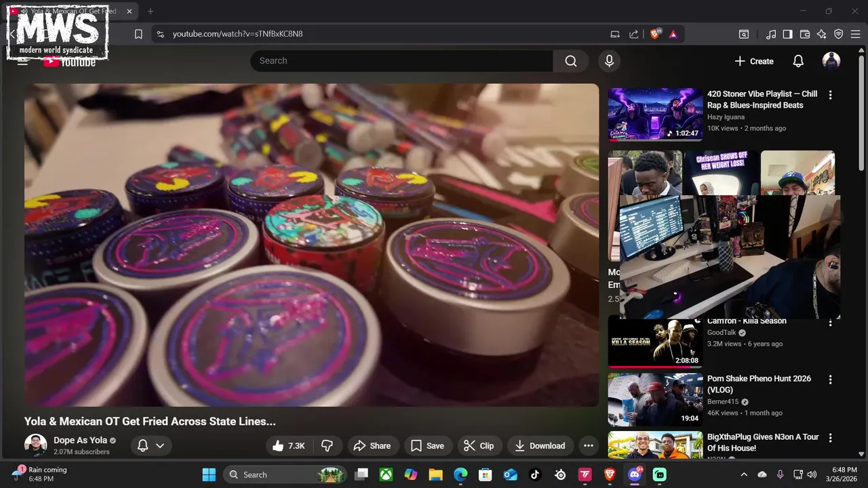This screenshot has height=488, width=868.
Task: Open Copilot from the taskbar
Action: pos(411,474)
